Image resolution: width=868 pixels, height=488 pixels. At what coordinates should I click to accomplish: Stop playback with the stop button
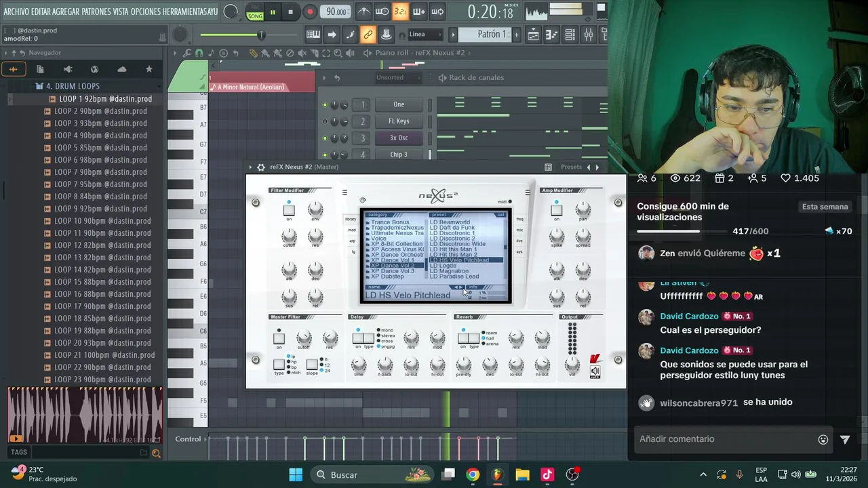[291, 12]
